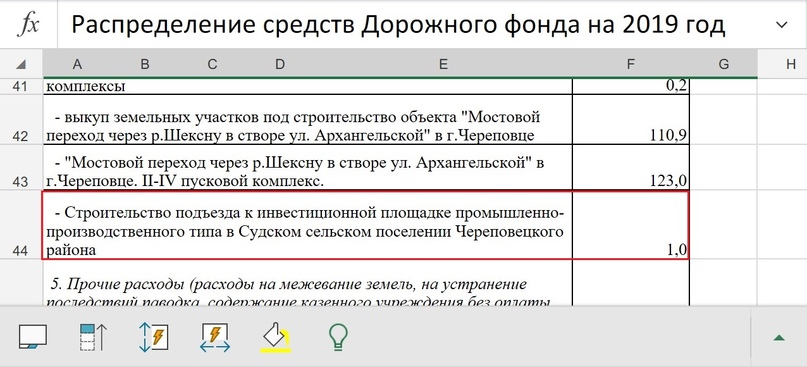Expand the formula bar with chevron
Viewport: 807px width, 367px height.
click(x=781, y=25)
